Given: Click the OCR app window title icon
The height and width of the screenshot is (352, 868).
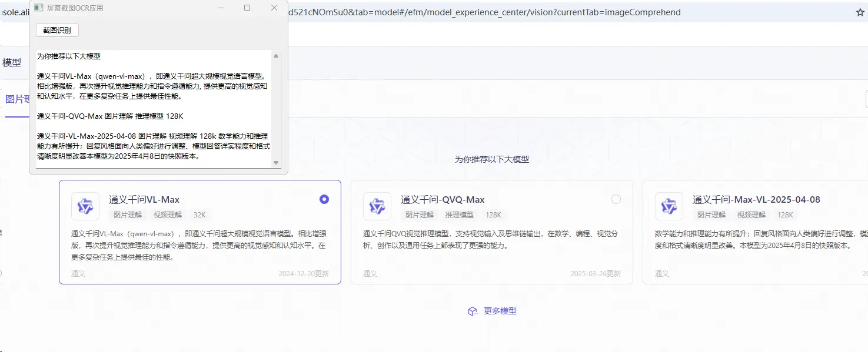Looking at the screenshot, I should pyautogui.click(x=38, y=8).
